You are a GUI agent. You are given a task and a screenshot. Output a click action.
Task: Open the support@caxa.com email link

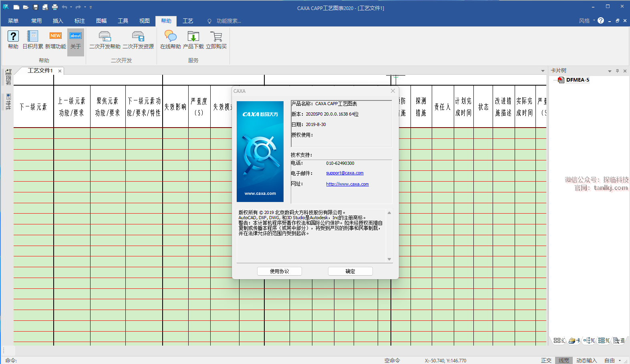point(344,173)
